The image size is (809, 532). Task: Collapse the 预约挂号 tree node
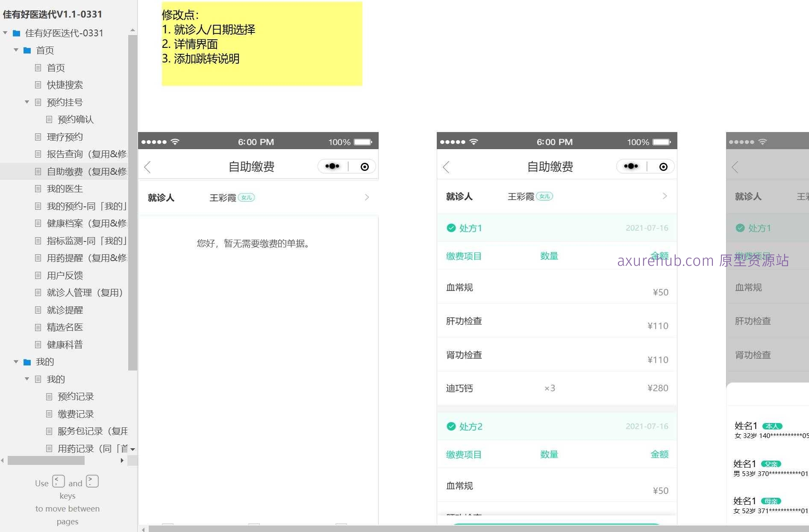click(x=27, y=102)
